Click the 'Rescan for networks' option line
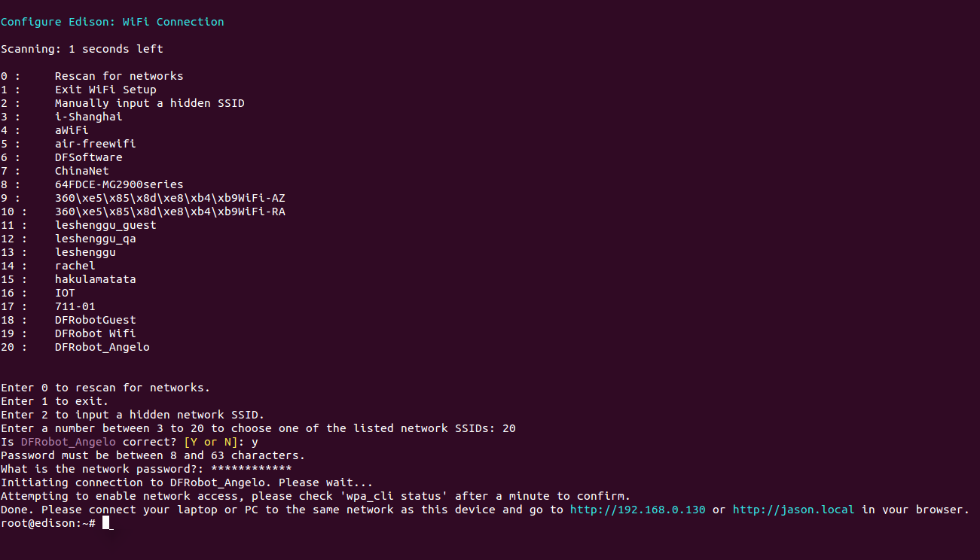980x560 pixels. coord(119,76)
